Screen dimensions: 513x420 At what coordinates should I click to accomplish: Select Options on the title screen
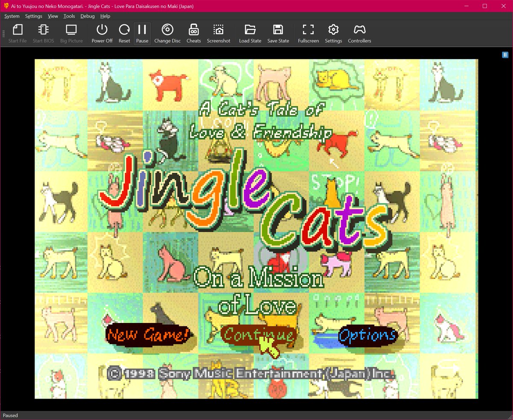[368, 335]
